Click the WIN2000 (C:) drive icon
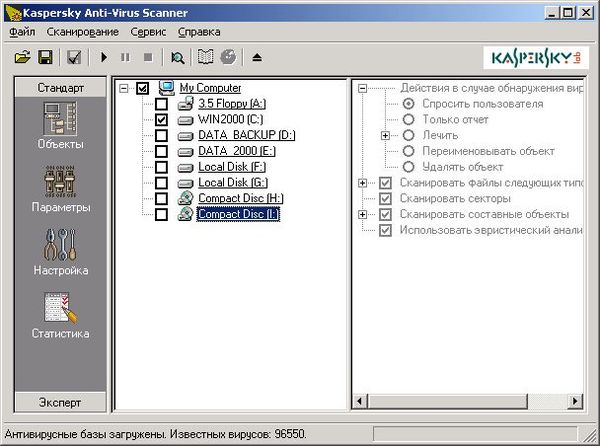The height and width of the screenshot is (446, 600). tap(186, 120)
